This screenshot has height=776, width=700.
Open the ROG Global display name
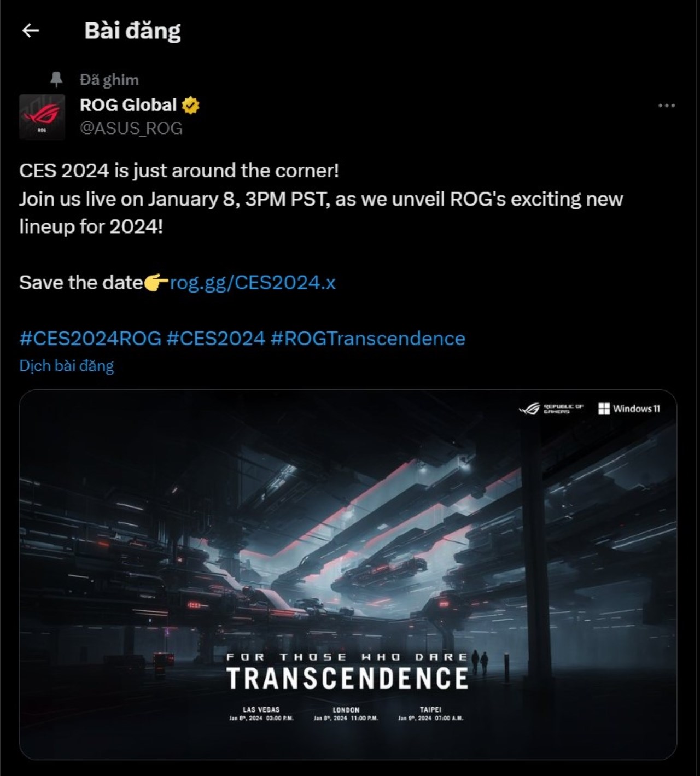pyautogui.click(x=128, y=105)
